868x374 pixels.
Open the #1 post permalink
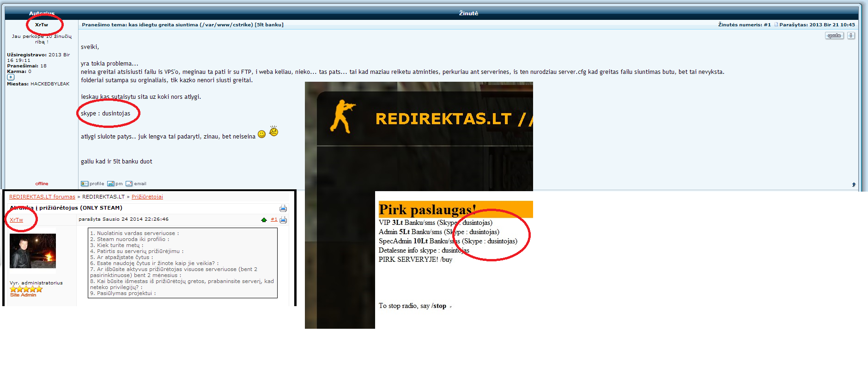coord(274,219)
